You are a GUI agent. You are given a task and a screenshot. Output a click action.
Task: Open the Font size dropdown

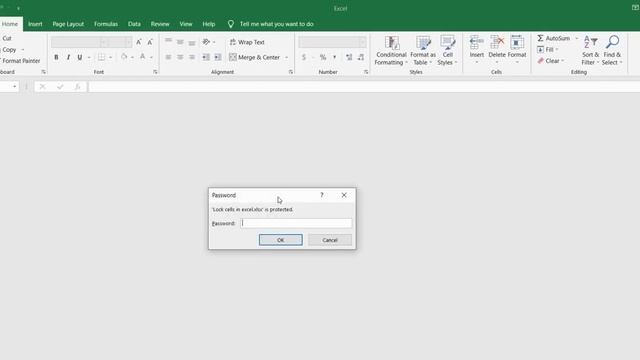pyautogui.click(x=128, y=42)
